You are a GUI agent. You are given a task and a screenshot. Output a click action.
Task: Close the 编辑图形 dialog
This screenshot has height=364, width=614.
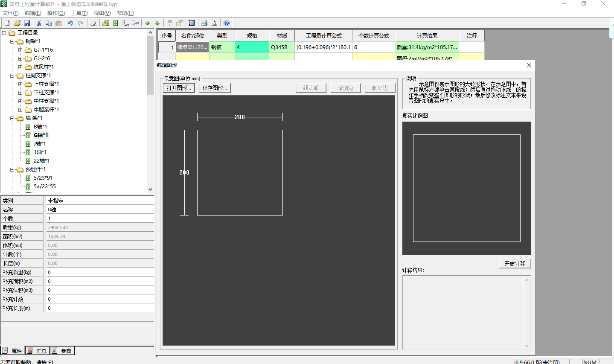click(529, 65)
